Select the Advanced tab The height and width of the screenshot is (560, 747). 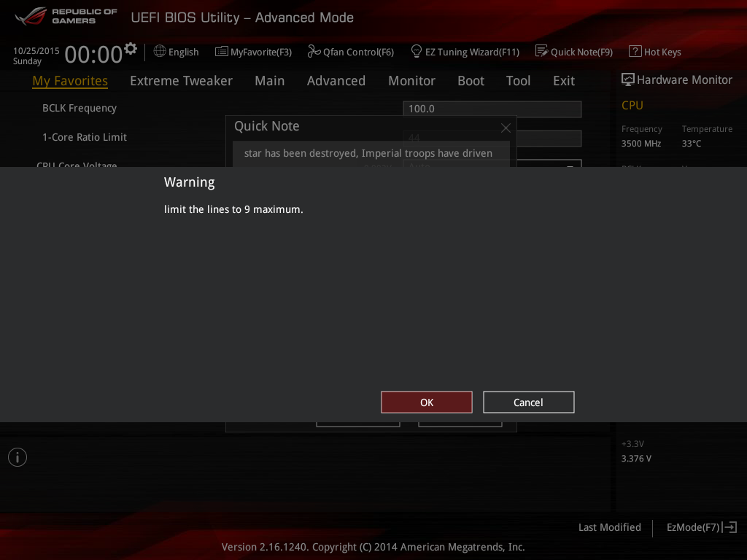pyautogui.click(x=336, y=81)
